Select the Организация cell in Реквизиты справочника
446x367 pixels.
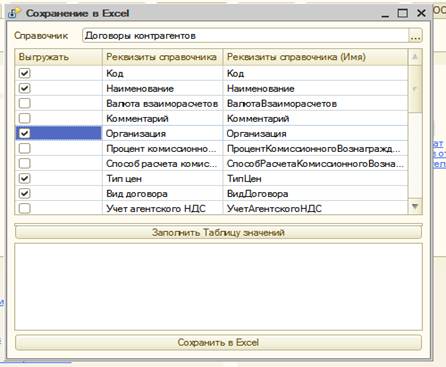[162, 133]
